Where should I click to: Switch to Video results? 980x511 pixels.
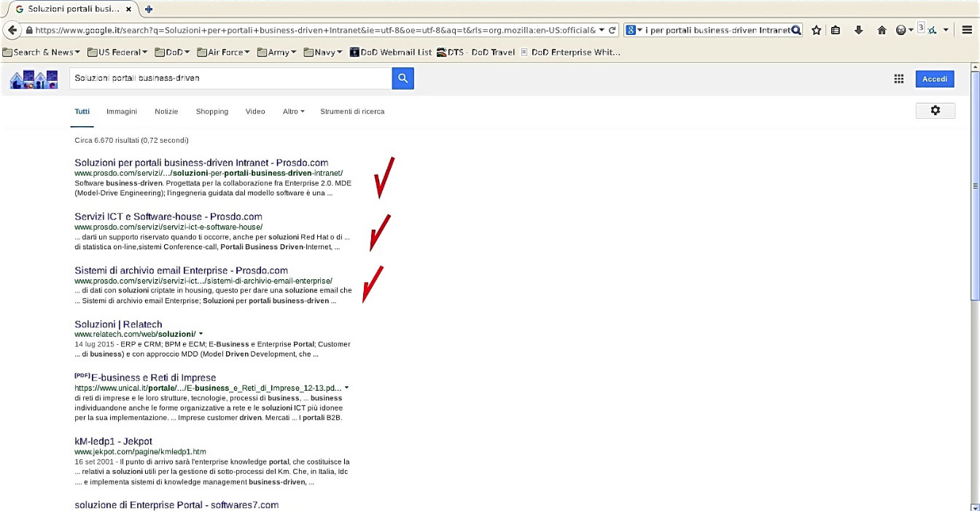(x=255, y=112)
